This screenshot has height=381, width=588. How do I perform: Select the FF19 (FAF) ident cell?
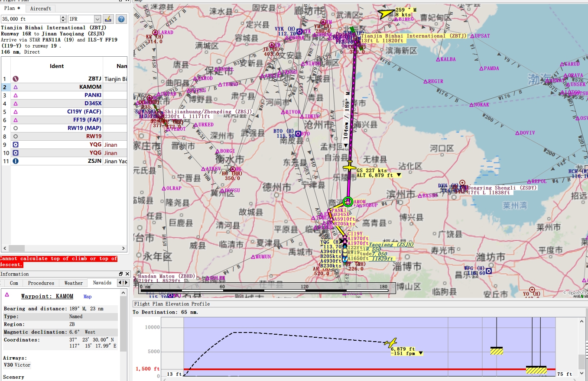(x=57, y=120)
